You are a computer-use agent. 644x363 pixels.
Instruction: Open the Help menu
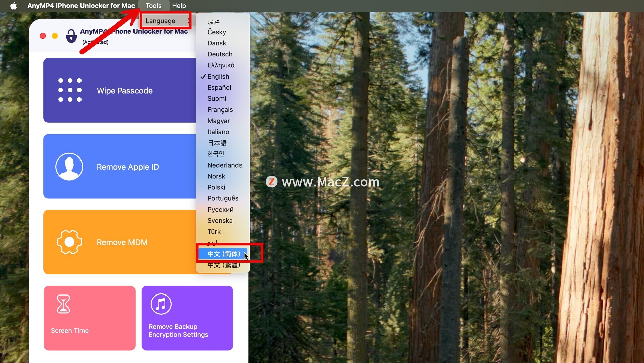pyautogui.click(x=179, y=6)
